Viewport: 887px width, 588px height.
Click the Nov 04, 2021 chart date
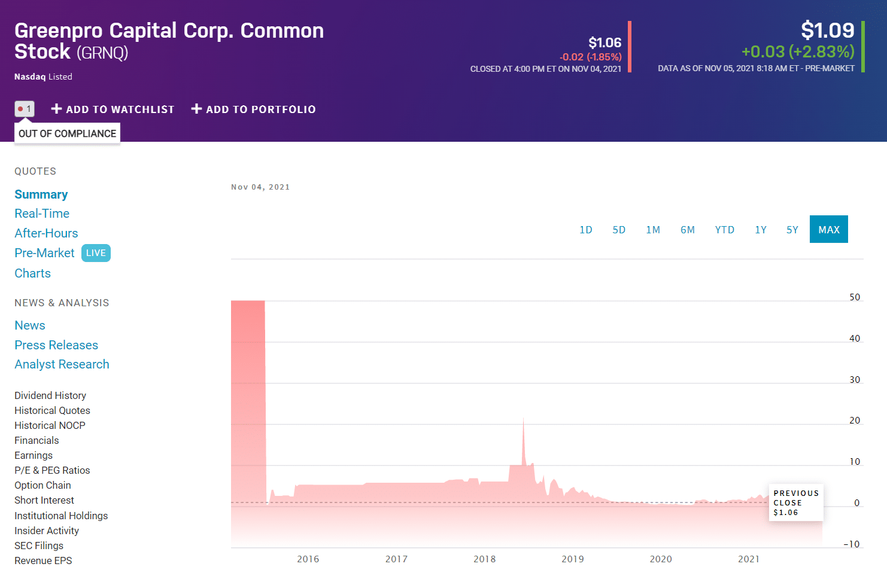(260, 187)
